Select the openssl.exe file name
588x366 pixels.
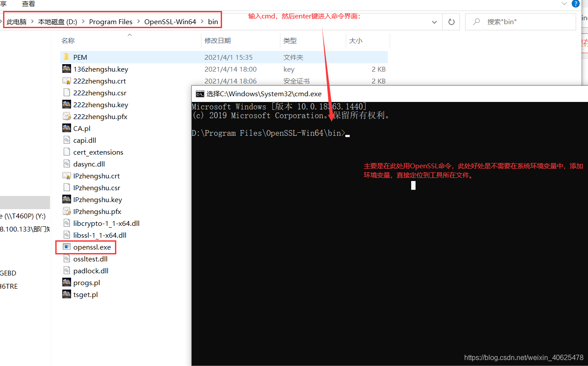click(92, 247)
